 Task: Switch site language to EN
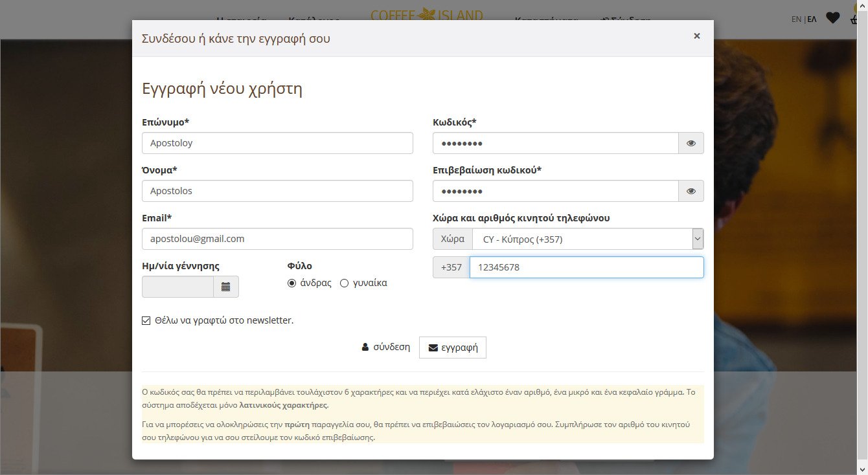pos(796,19)
